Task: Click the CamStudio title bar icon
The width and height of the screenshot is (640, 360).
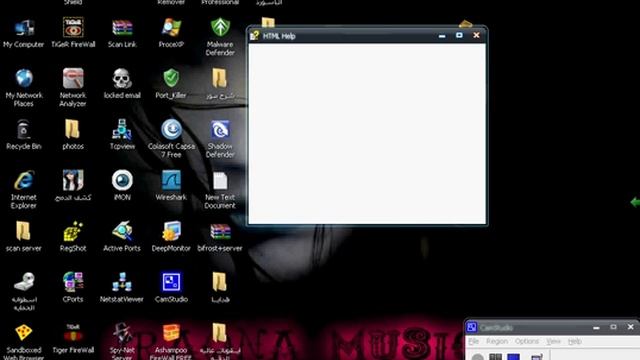Action: tap(472, 327)
